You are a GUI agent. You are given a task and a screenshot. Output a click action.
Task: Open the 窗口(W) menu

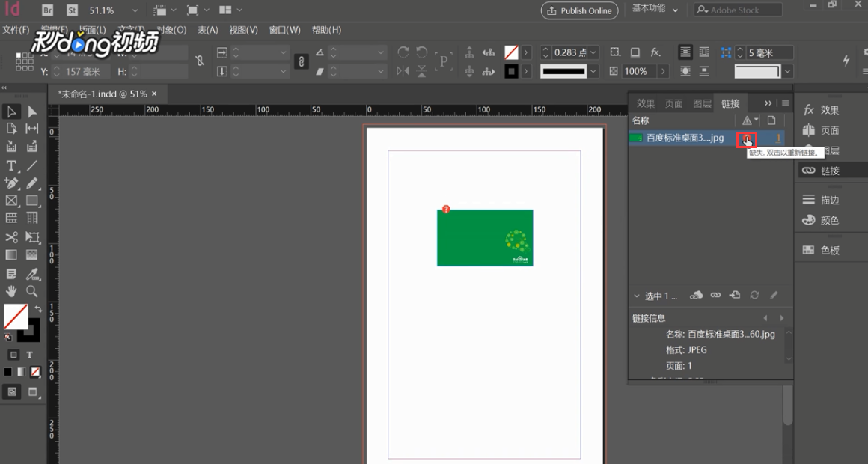coord(284,30)
